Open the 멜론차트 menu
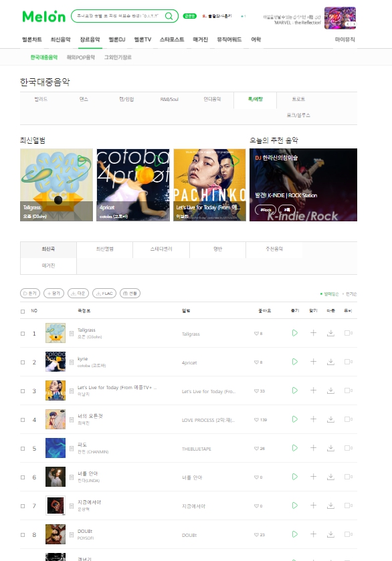Viewport: 392px width, 561px height. tap(32, 39)
